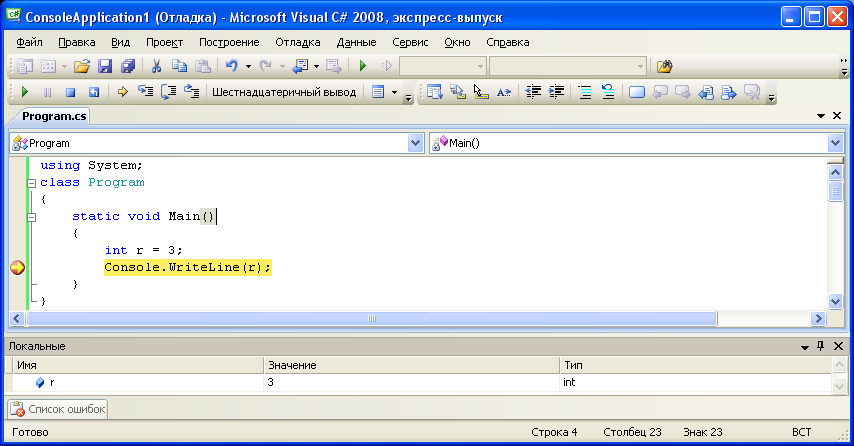This screenshot has width=854, height=446.
Task: Collapse the class Program outline region
Action: [x=32, y=183]
